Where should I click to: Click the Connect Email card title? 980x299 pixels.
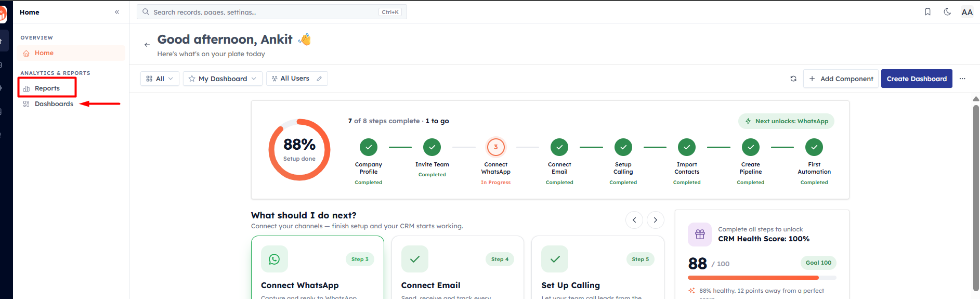pos(430,285)
